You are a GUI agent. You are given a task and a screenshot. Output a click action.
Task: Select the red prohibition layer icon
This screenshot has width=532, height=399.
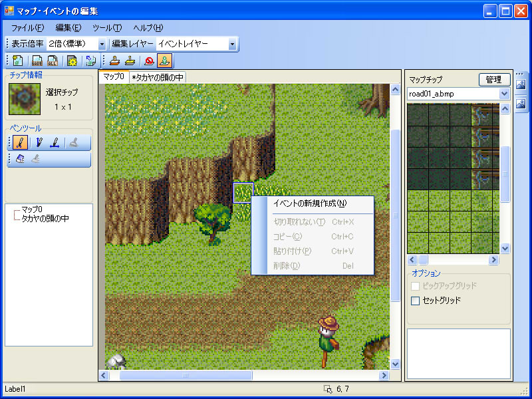[149, 61]
